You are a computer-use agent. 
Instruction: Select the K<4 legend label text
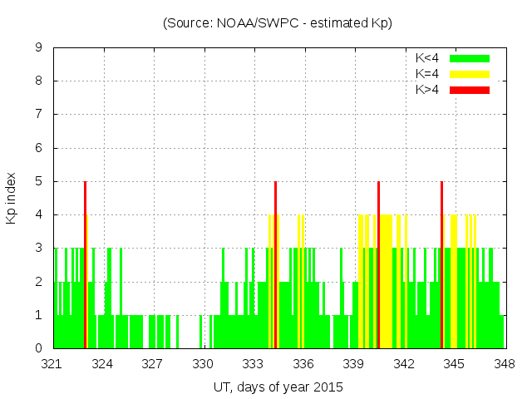tap(428, 58)
